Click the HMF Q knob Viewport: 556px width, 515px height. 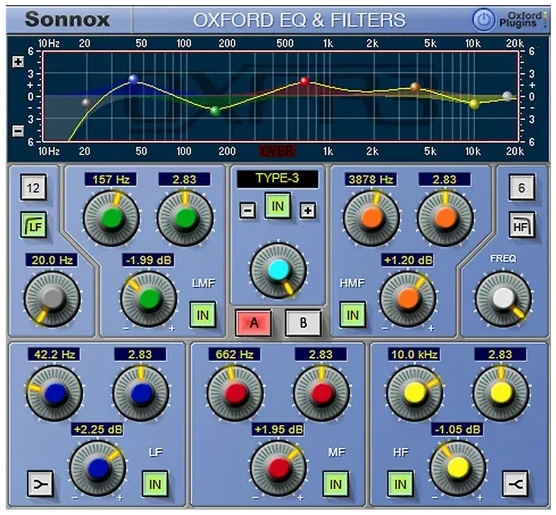tap(445, 218)
